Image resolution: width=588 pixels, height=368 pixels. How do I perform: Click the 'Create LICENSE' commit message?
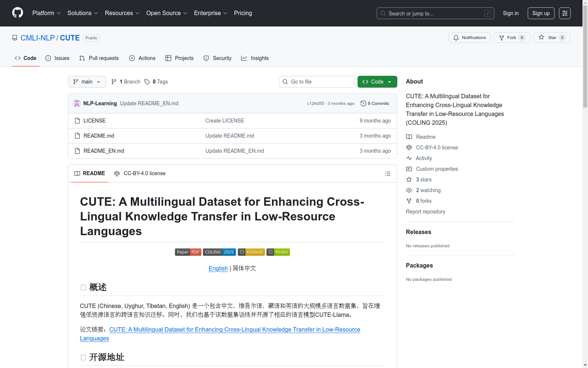(x=225, y=121)
